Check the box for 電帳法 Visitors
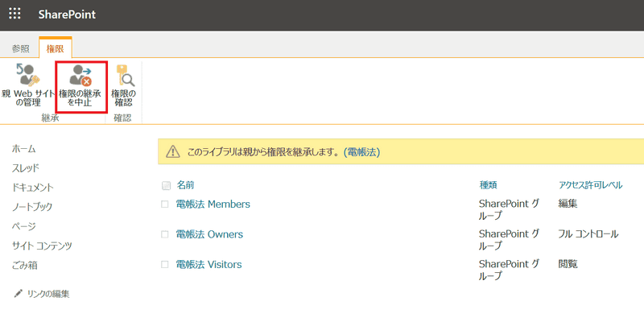 pyautogui.click(x=165, y=265)
